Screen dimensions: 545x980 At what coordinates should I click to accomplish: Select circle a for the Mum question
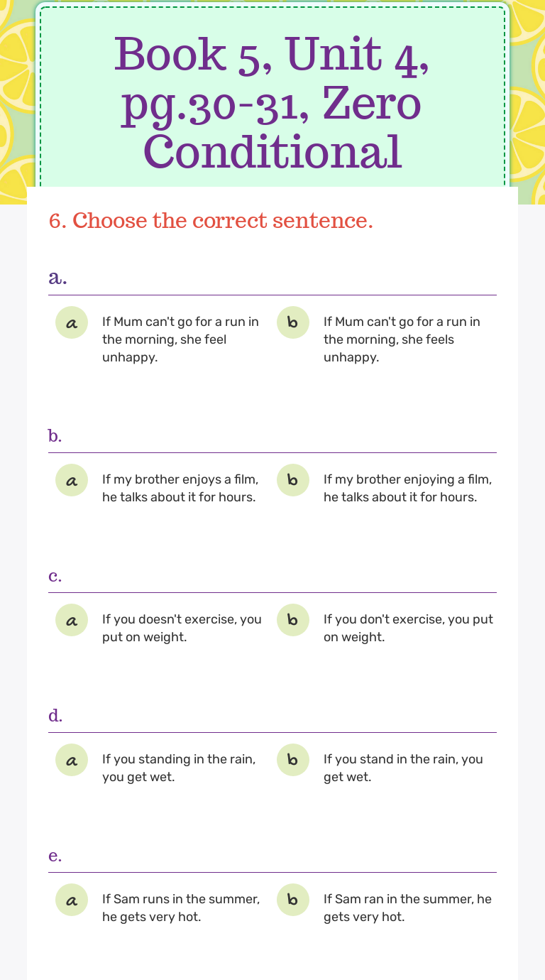[x=71, y=322]
